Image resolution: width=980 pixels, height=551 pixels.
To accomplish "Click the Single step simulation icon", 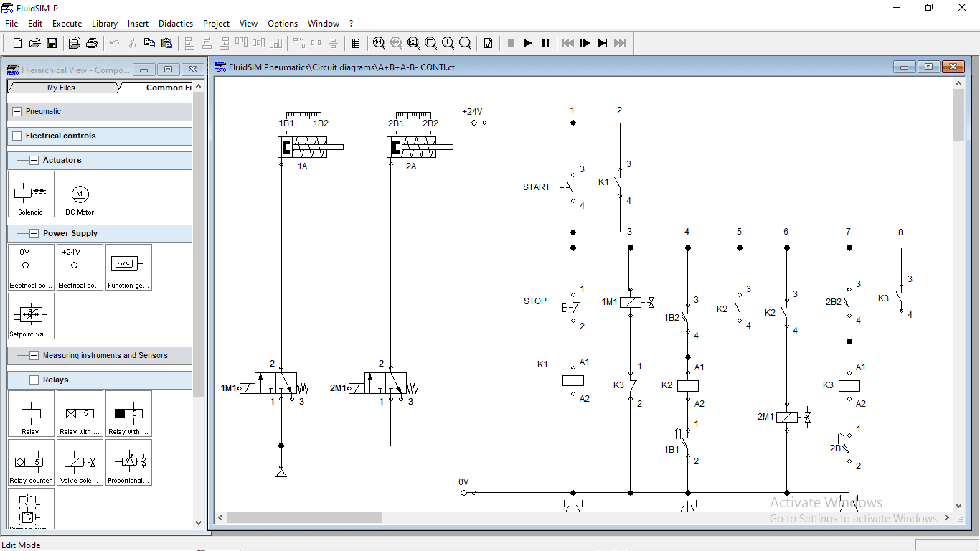I will pos(585,43).
